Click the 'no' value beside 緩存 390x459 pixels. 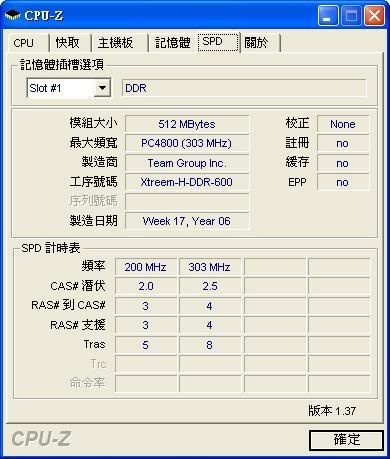(343, 163)
